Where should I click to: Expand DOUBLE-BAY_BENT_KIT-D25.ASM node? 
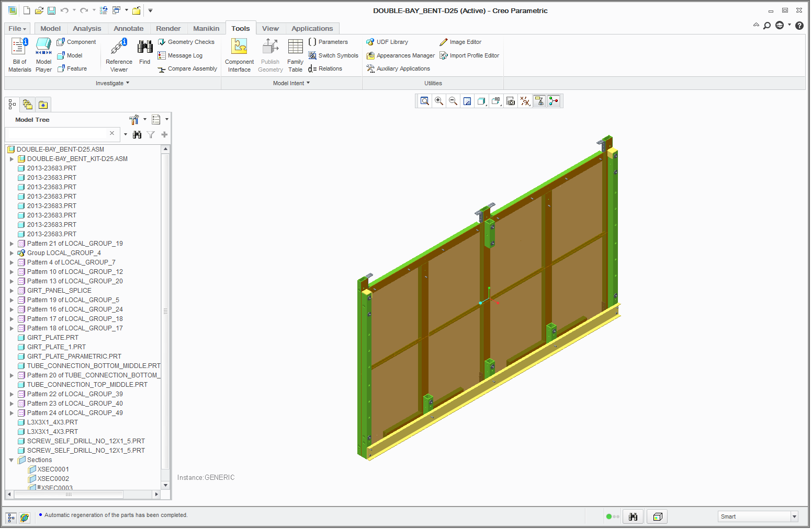tap(12, 159)
